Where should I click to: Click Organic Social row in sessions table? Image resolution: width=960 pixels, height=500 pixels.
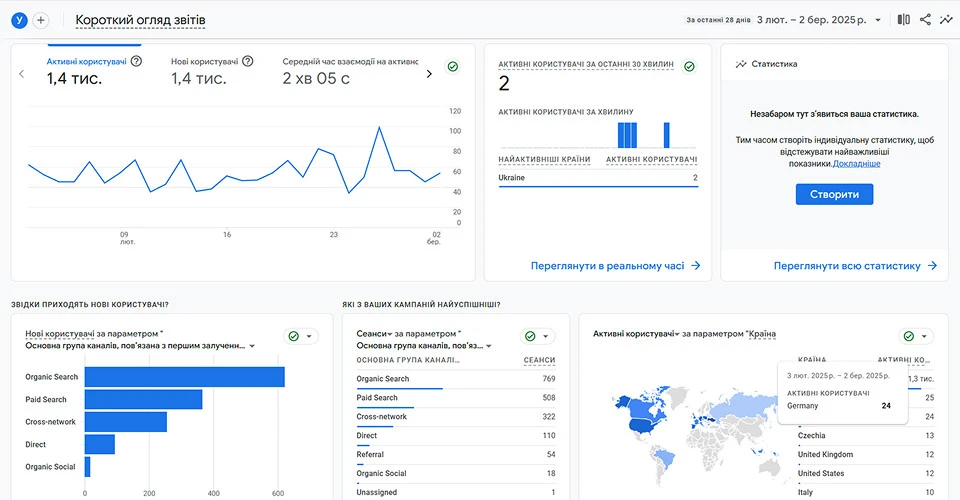point(456,474)
